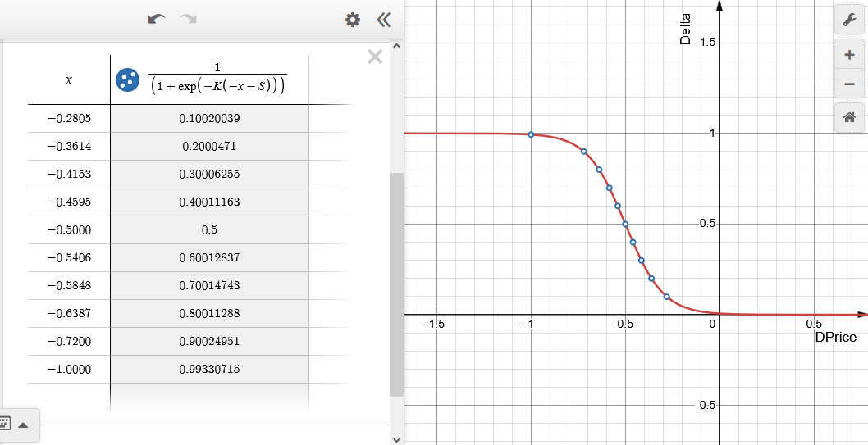Viewport: 868px width, 445px height.
Task: Open the settings gear for expression list
Action: [x=353, y=20]
